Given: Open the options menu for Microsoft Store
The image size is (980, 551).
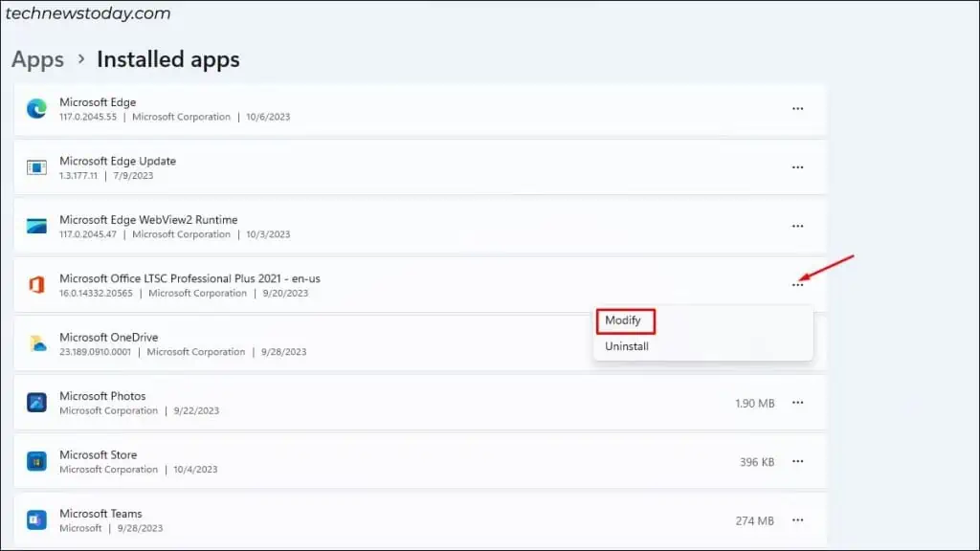Looking at the screenshot, I should coord(798,461).
